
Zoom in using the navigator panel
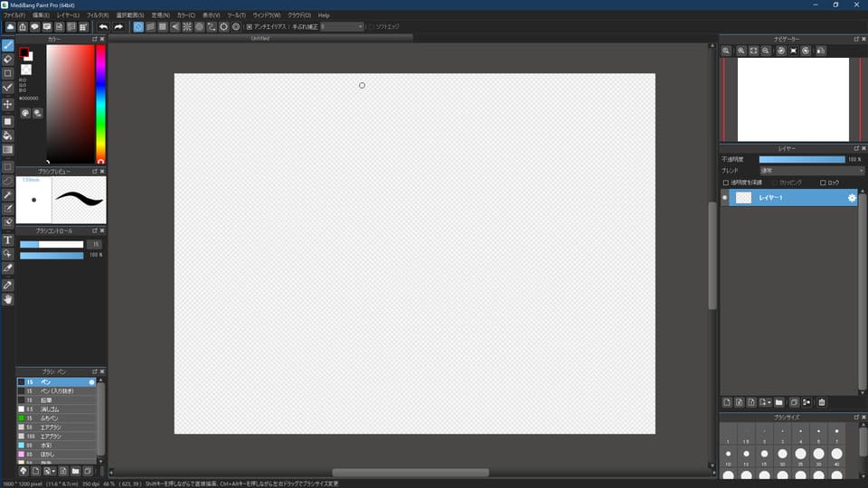(x=741, y=51)
